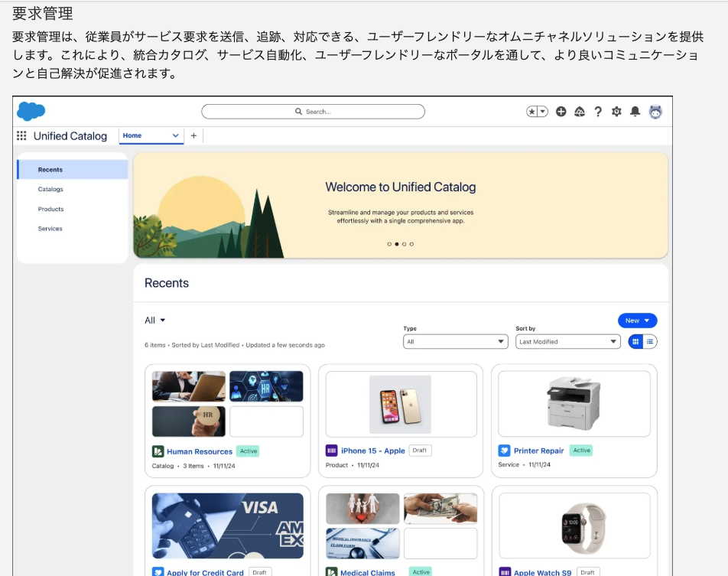728x576 pixels.
Task: Click the Human Resources catalog icon
Action: 158,451
